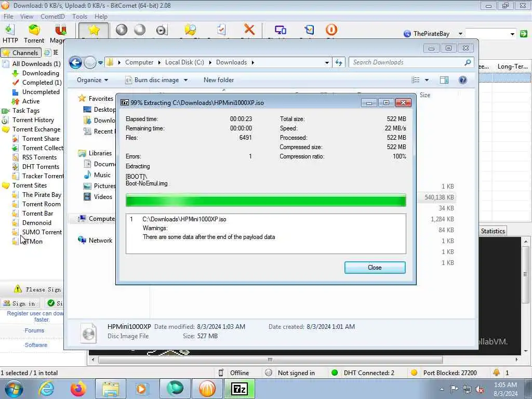Viewport: 532px width, 399px height.
Task: Click the Sign in button in BitComet
Action: [20, 303]
